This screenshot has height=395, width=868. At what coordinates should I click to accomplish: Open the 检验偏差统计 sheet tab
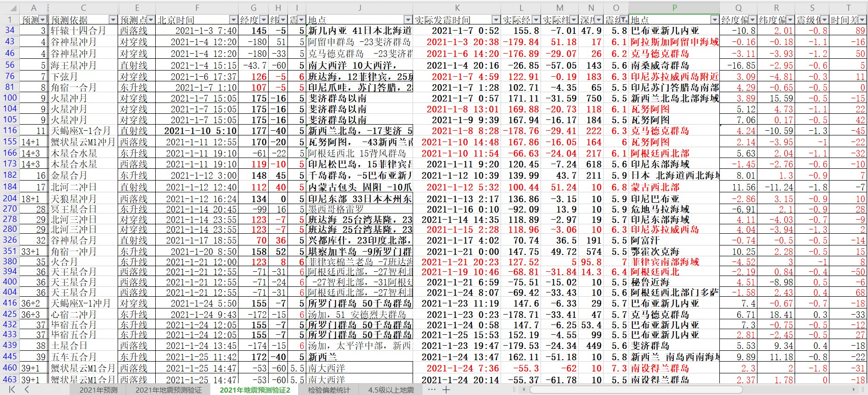[329, 390]
